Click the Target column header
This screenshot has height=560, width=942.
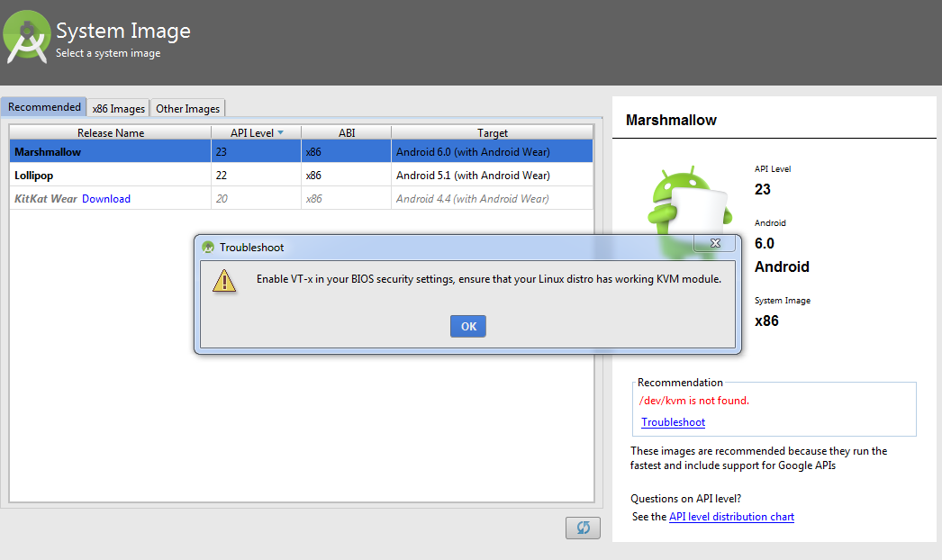(x=492, y=132)
